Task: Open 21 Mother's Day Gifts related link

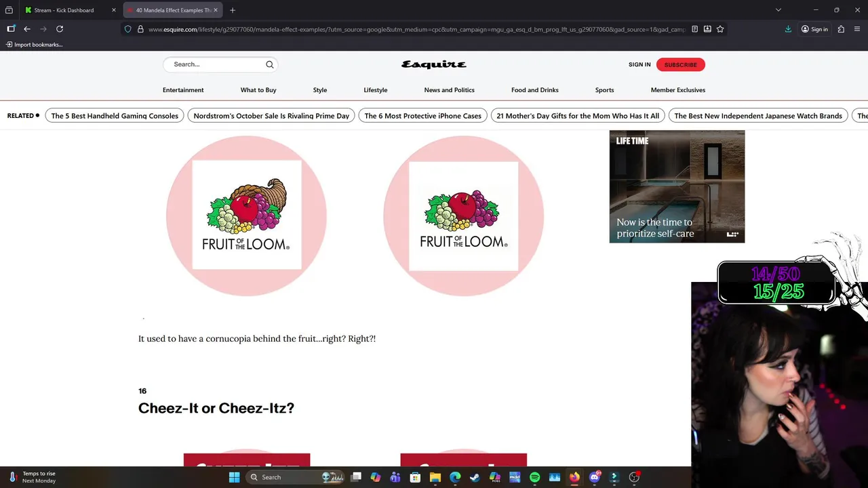Action: pyautogui.click(x=578, y=116)
